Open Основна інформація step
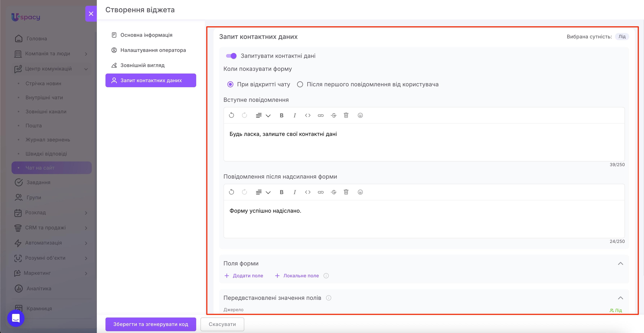Screen dimensions: 644x333 [151, 35]
